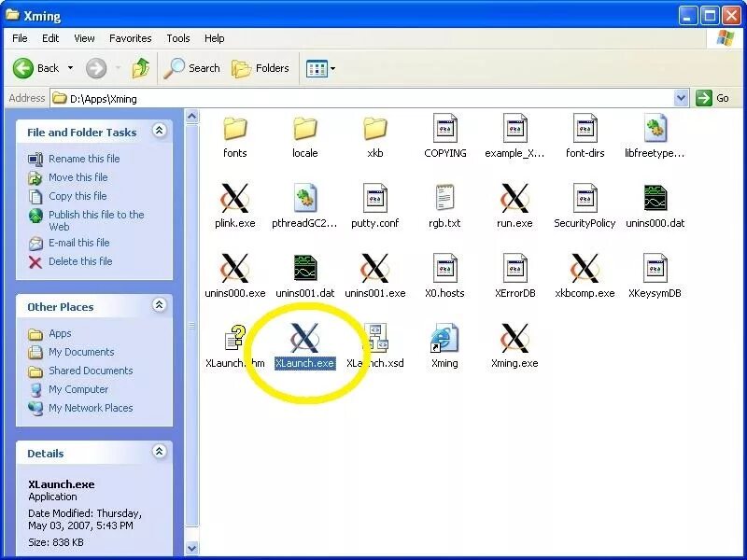Open the View menu
This screenshot has width=747, height=560.
pyautogui.click(x=84, y=38)
